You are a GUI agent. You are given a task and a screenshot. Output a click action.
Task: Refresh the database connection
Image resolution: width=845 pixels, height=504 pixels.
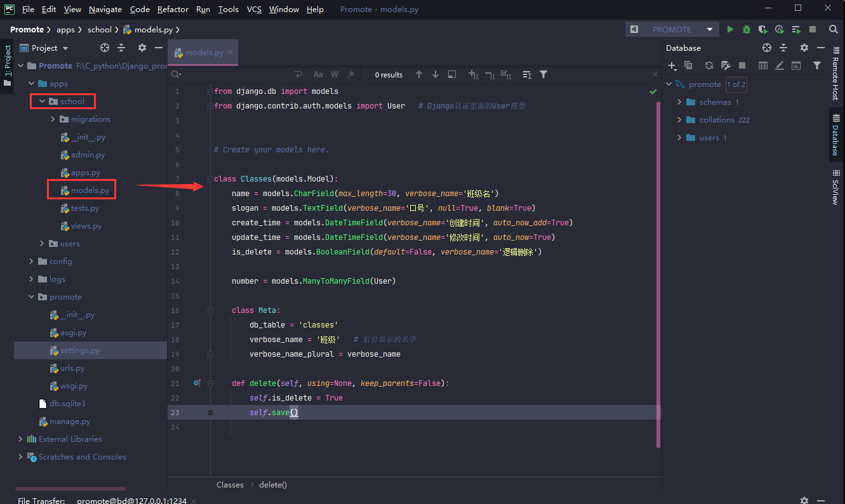click(x=709, y=65)
